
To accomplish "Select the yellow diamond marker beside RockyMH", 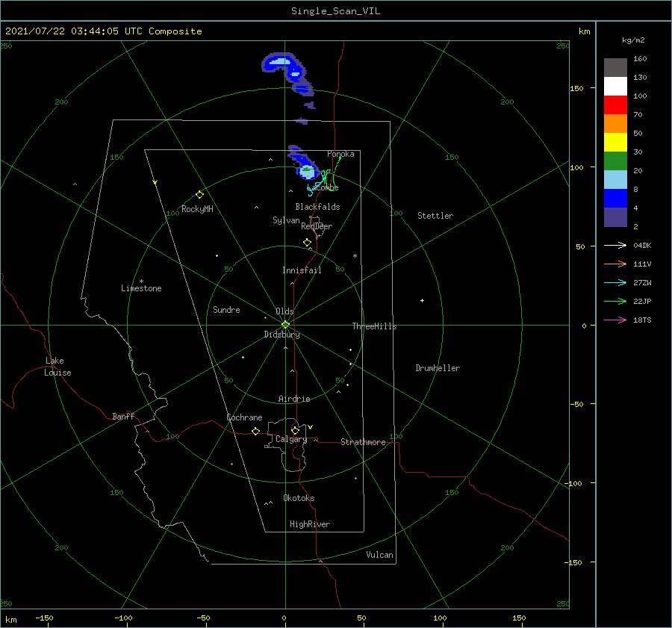I will pos(199,195).
